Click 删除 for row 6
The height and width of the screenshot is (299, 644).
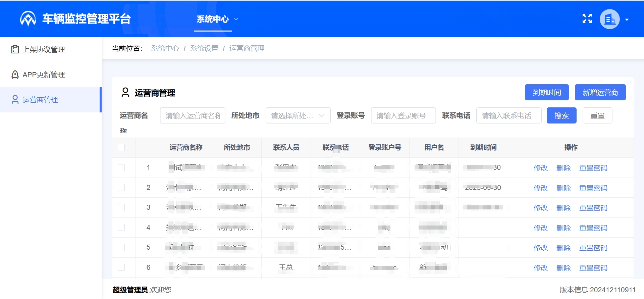coord(563,268)
